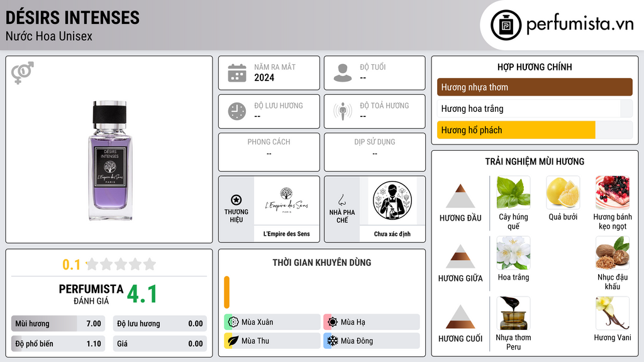The image size is (644, 362).
Task: Click the L'Empire des Sens brand name link
Action: point(286,234)
